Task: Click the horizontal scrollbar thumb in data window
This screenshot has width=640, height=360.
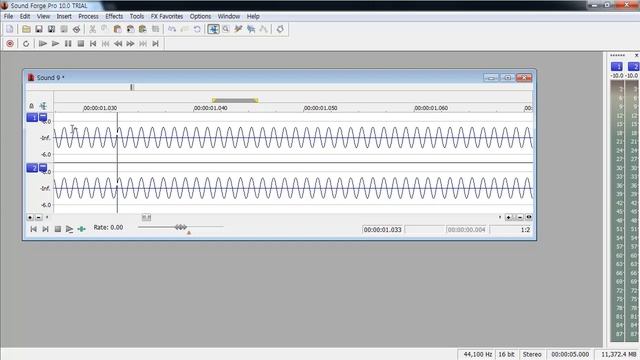Action: (147, 218)
